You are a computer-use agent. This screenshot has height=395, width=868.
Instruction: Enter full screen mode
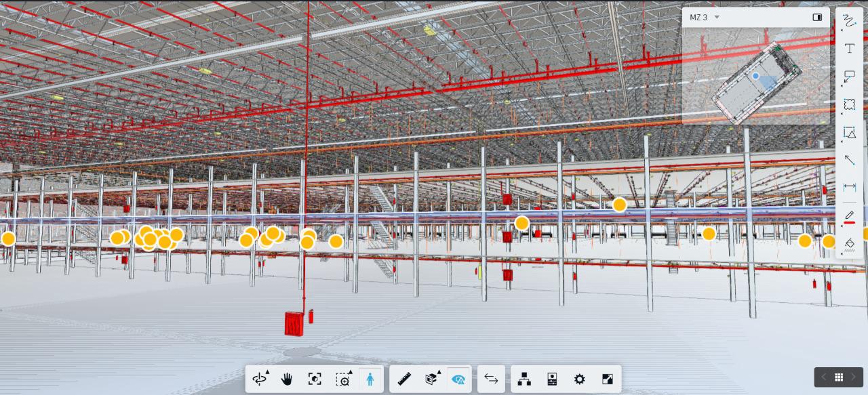[x=607, y=379]
